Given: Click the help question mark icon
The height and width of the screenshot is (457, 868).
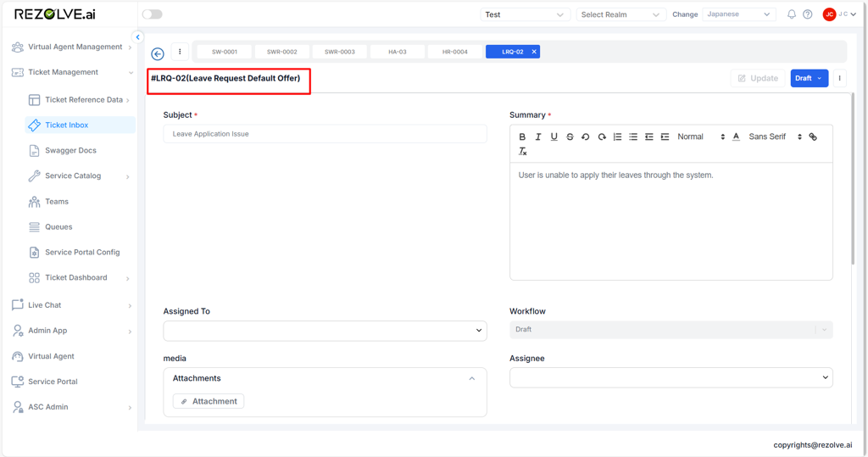Looking at the screenshot, I should coord(807,14).
